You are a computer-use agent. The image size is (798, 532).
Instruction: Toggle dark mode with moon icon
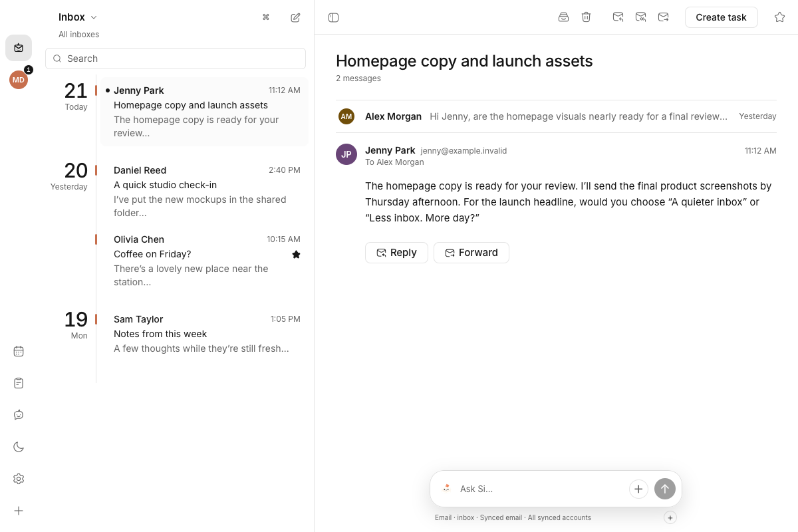coord(19,447)
